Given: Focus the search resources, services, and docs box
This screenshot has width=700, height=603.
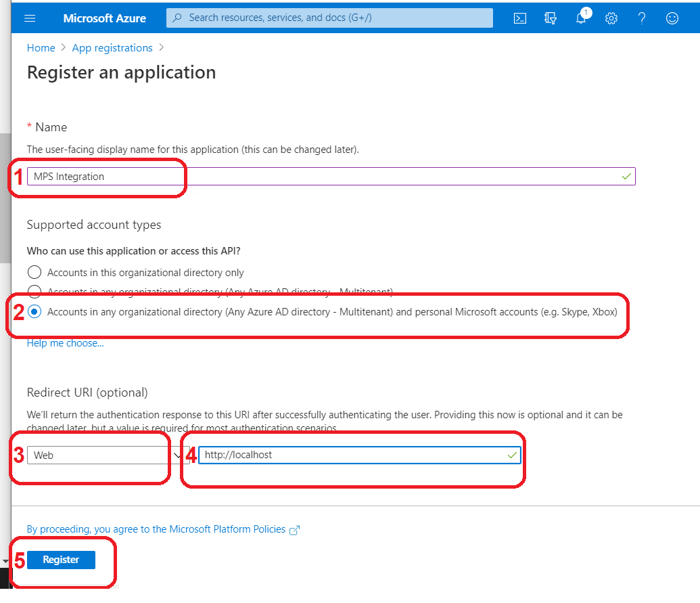Looking at the screenshot, I should [x=329, y=18].
